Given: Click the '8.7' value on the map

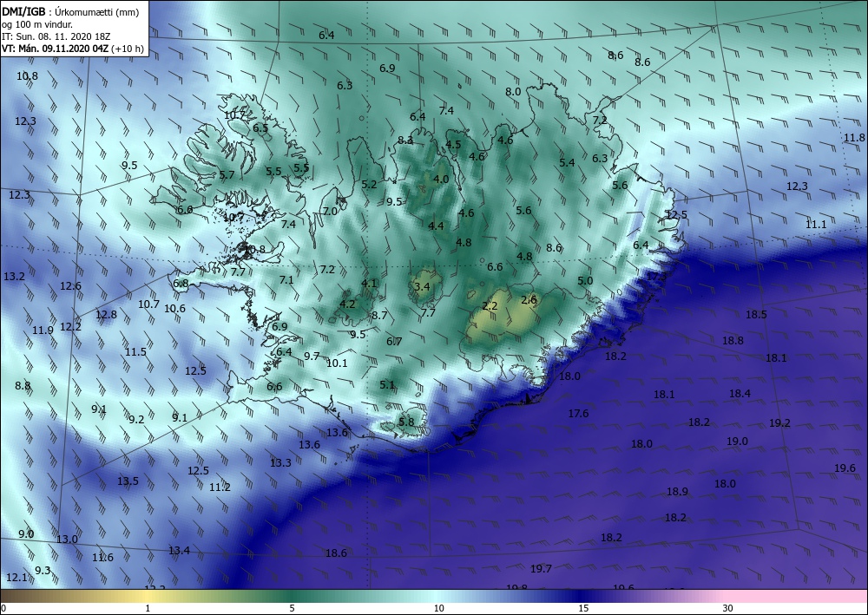Looking at the screenshot, I should click(x=379, y=316).
